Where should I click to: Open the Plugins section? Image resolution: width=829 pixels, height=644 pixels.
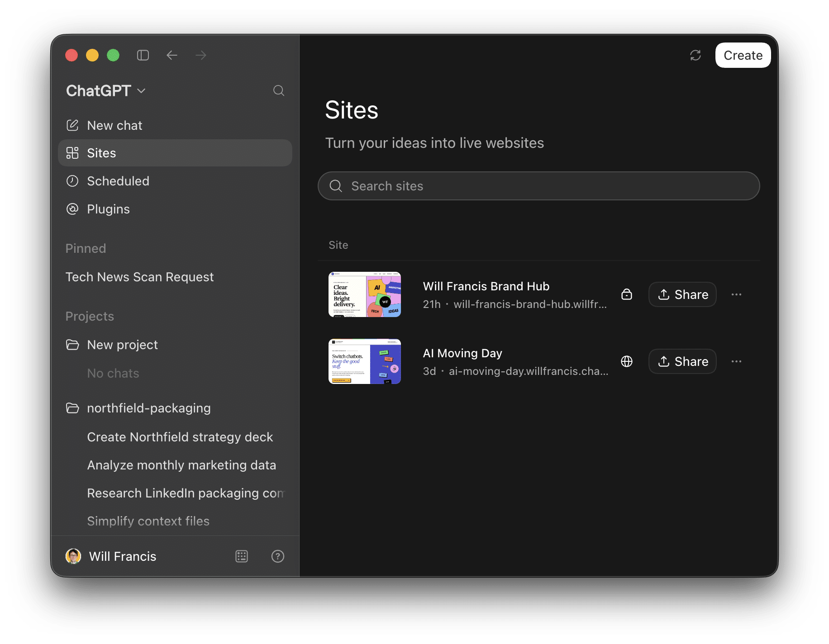(x=175, y=209)
